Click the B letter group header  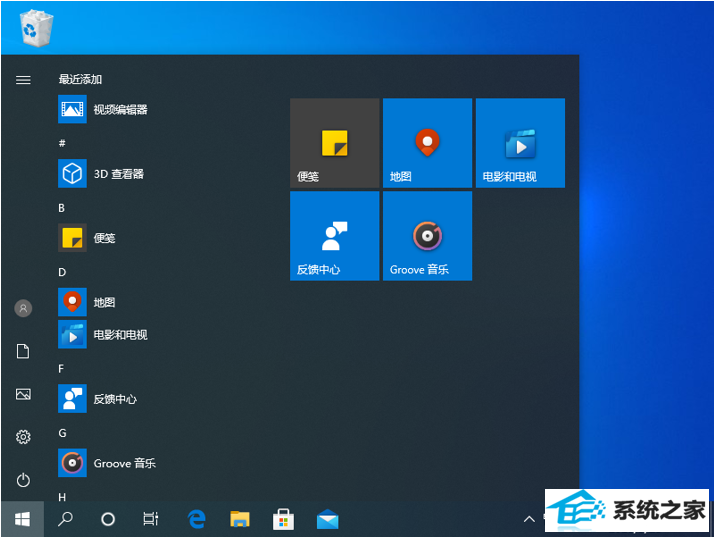click(61, 208)
